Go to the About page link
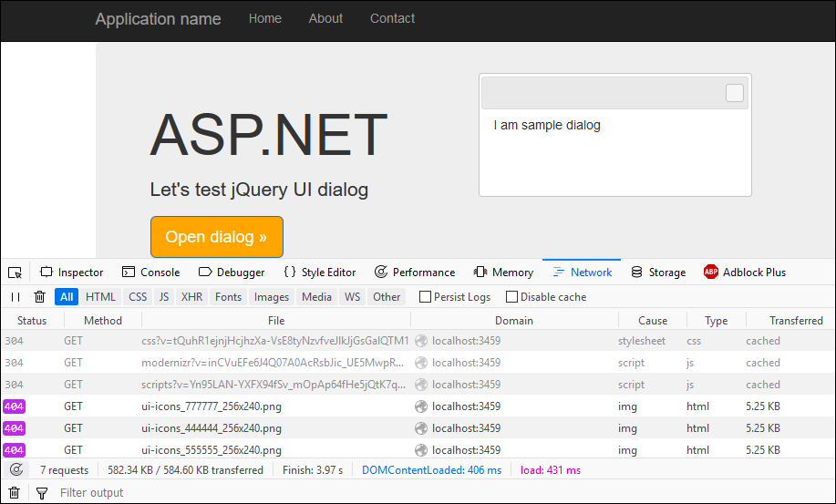The image size is (836, 504). (325, 18)
